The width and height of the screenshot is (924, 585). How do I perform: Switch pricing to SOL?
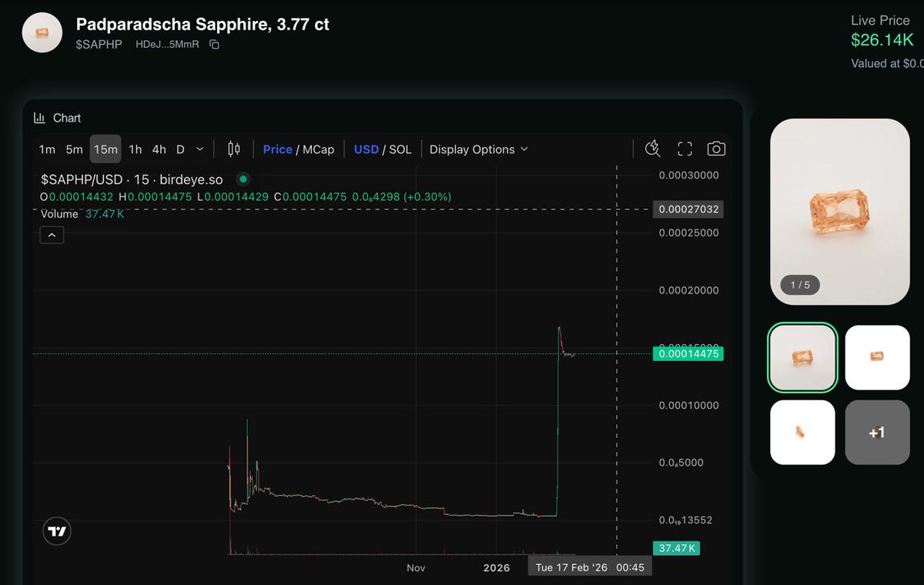click(400, 149)
